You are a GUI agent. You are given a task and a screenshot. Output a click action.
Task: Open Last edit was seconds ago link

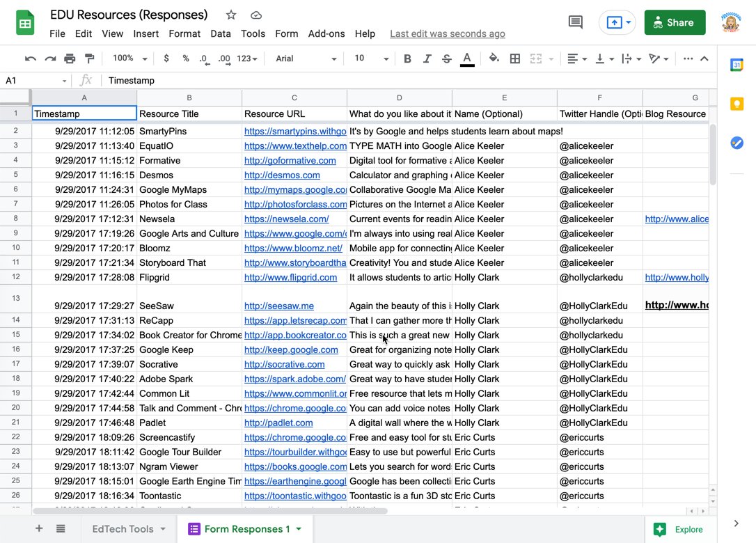pos(448,33)
